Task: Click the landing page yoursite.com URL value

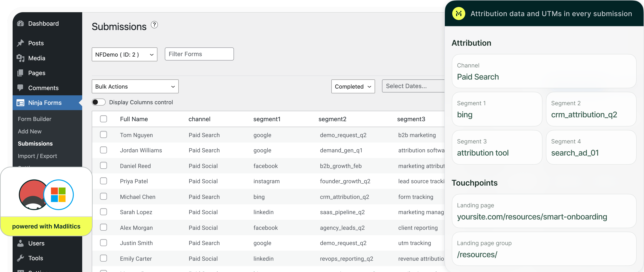Action: tap(532, 217)
